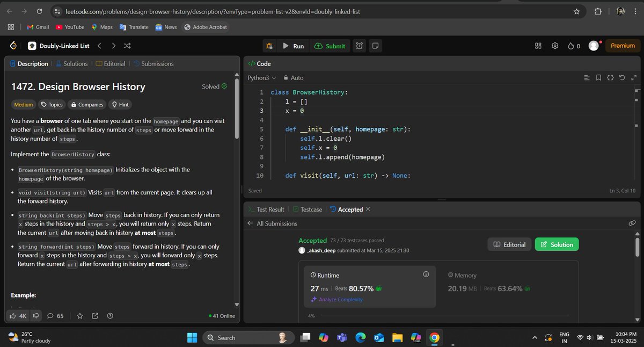
Task: Close the Accepted tab
Action: [x=368, y=209]
